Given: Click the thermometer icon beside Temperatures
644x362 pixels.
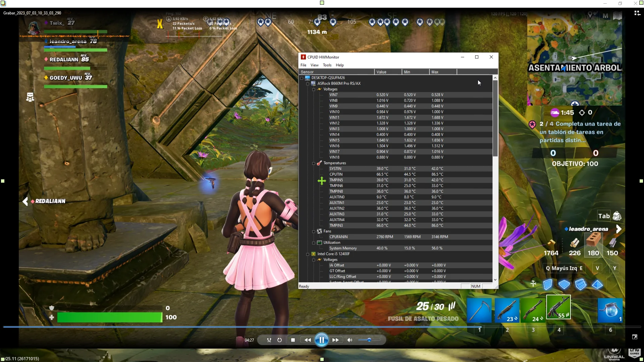Looking at the screenshot, I should [319, 163].
